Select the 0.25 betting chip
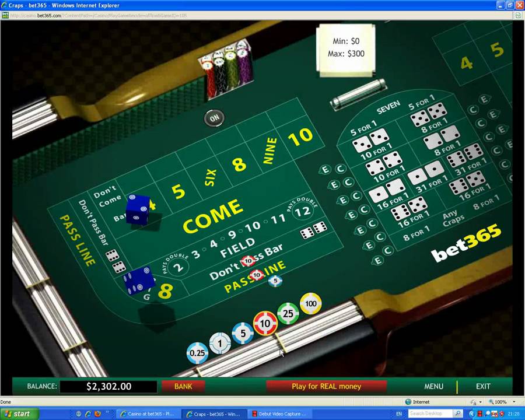The width and height of the screenshot is (525, 420). coord(197,353)
